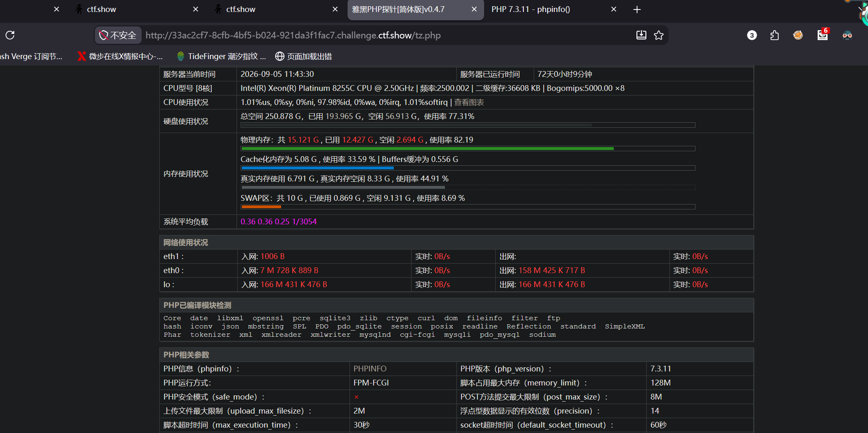Click the green physical memory usage bar
This screenshot has height=433, width=868.
click(427, 148)
